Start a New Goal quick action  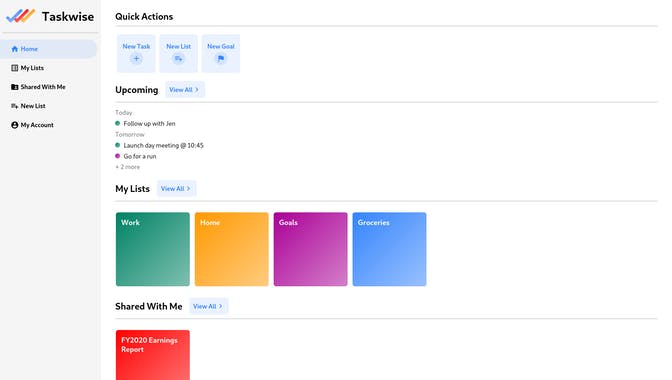(x=221, y=54)
